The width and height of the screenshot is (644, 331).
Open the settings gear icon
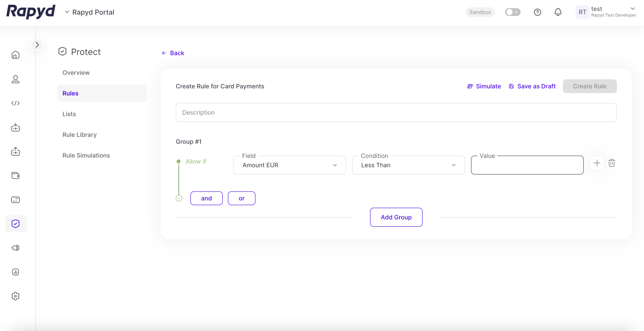coord(16,296)
